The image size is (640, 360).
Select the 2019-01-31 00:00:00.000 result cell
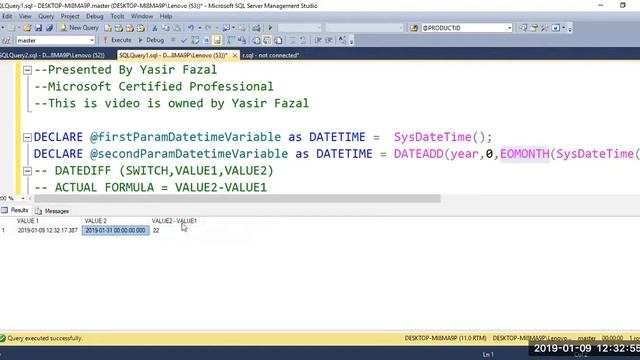coord(116,231)
